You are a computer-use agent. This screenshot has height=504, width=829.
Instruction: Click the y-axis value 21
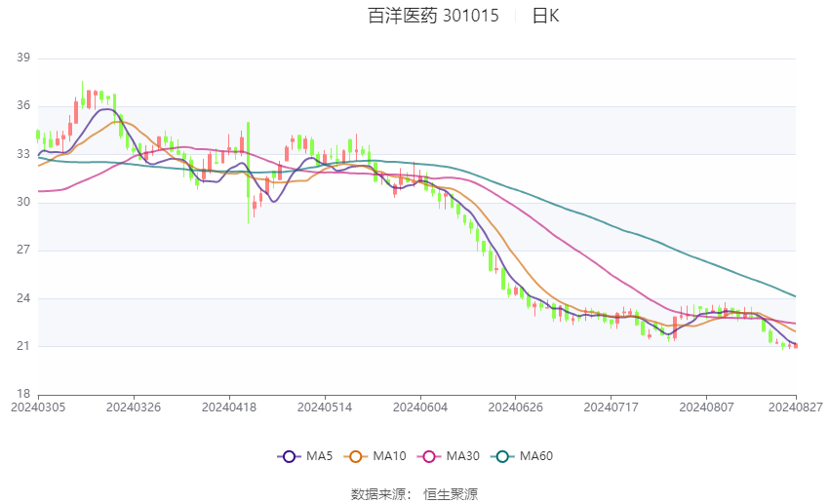[23, 346]
